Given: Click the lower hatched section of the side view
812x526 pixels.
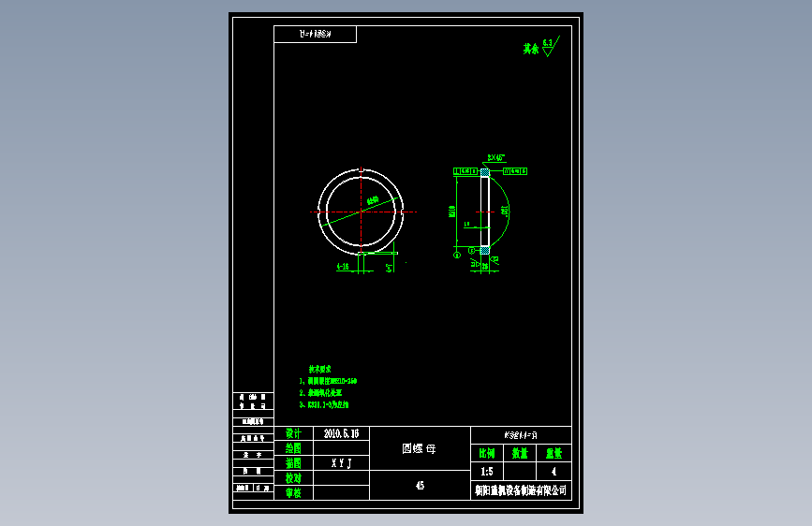Looking at the screenshot, I should [x=485, y=251].
